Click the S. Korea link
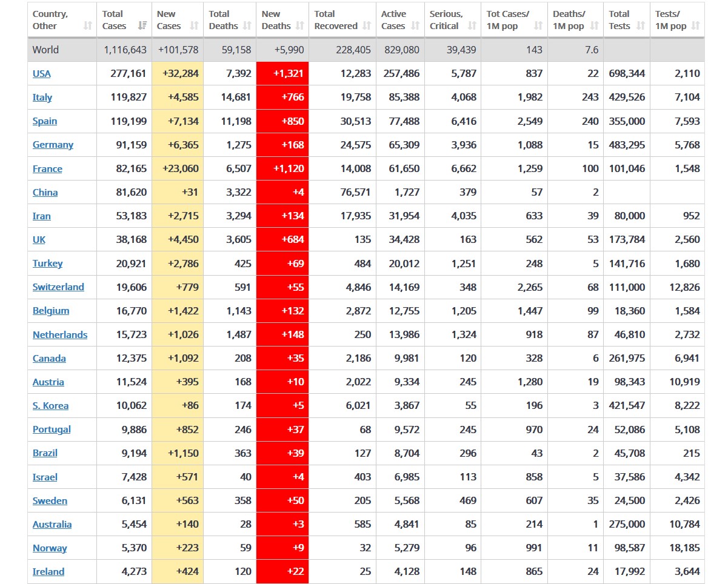Screen dimensions: 728x584 click(50, 406)
